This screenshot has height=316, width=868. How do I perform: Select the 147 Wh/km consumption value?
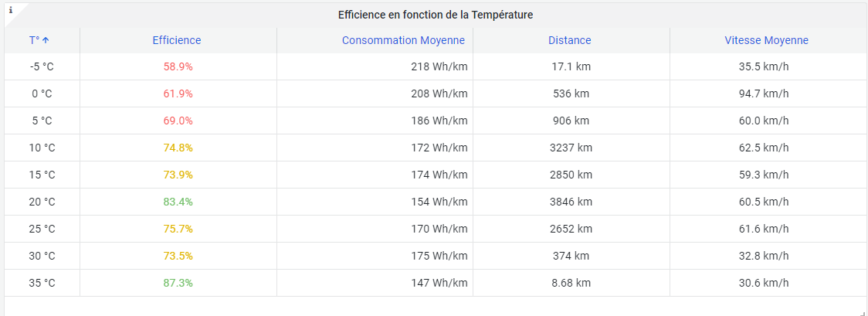(439, 283)
